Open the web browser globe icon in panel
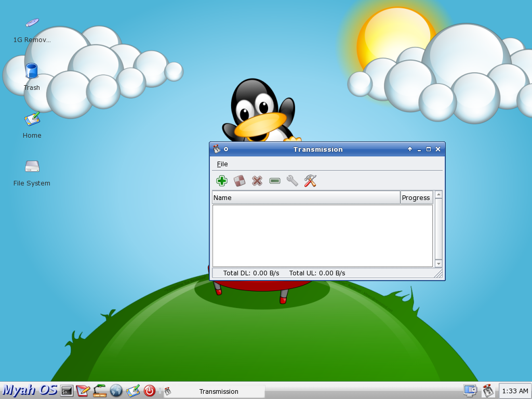Image resolution: width=532 pixels, height=399 pixels. (x=116, y=391)
